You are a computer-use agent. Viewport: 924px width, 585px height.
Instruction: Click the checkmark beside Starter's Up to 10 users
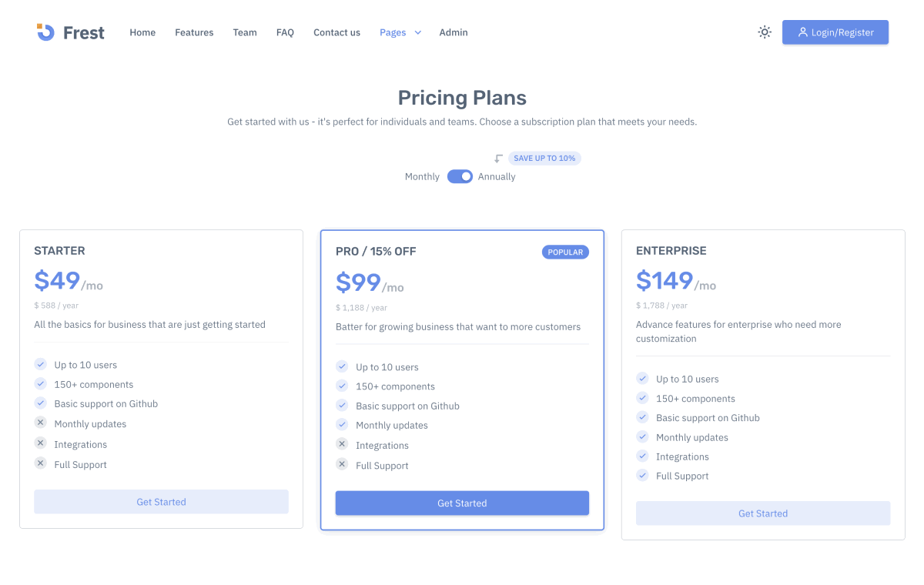[40, 364]
